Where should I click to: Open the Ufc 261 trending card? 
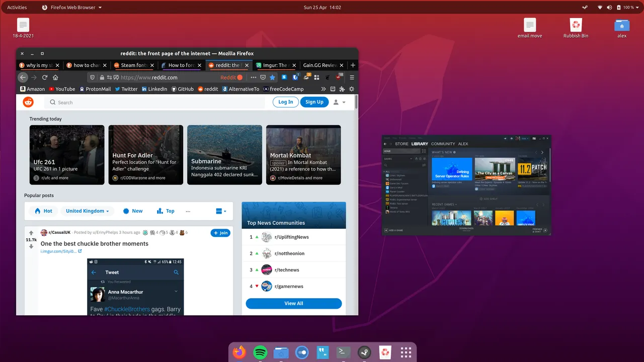click(67, 155)
